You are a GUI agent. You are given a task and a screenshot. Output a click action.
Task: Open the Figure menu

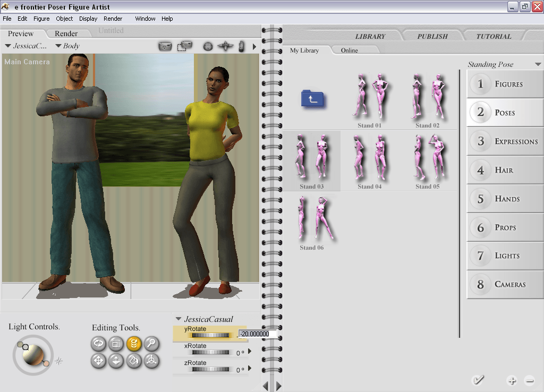click(41, 19)
